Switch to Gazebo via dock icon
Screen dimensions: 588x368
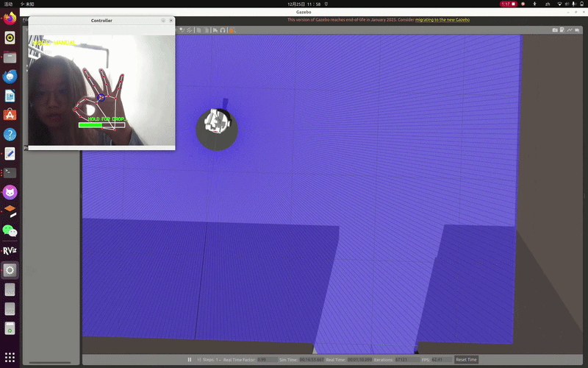10,211
